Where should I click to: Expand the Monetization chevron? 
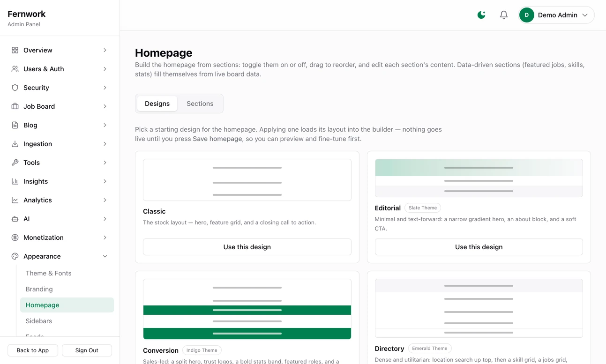(x=105, y=238)
